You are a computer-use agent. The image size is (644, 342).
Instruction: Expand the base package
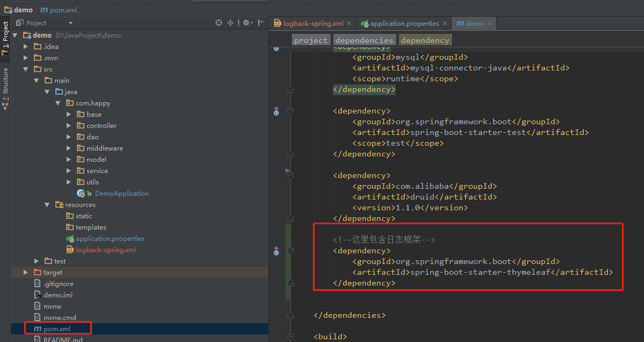click(69, 115)
